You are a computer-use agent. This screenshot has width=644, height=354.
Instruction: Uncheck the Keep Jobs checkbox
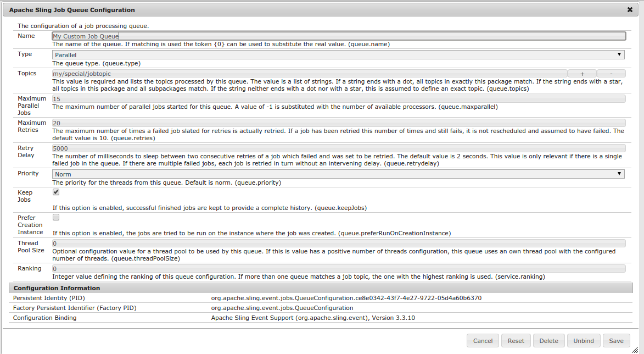pos(56,192)
